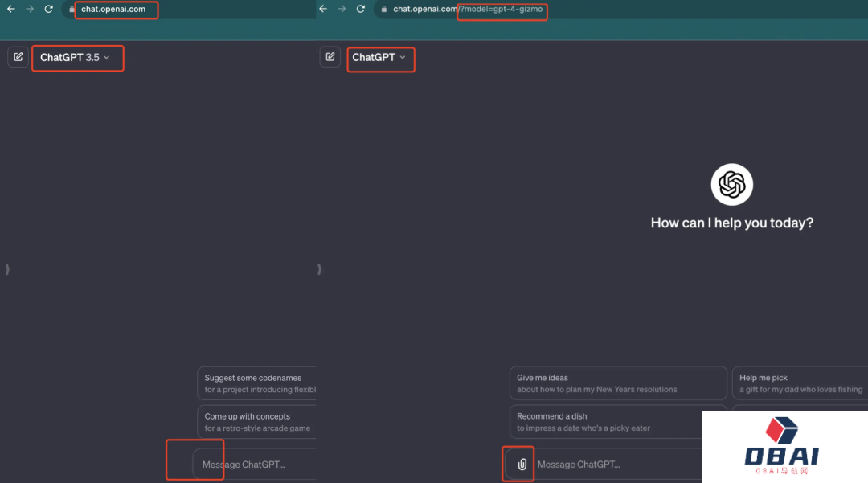Click the new chat icon beside ChatGPT 3.5
Screen dimensions: 868x483
pyautogui.click(x=18, y=58)
